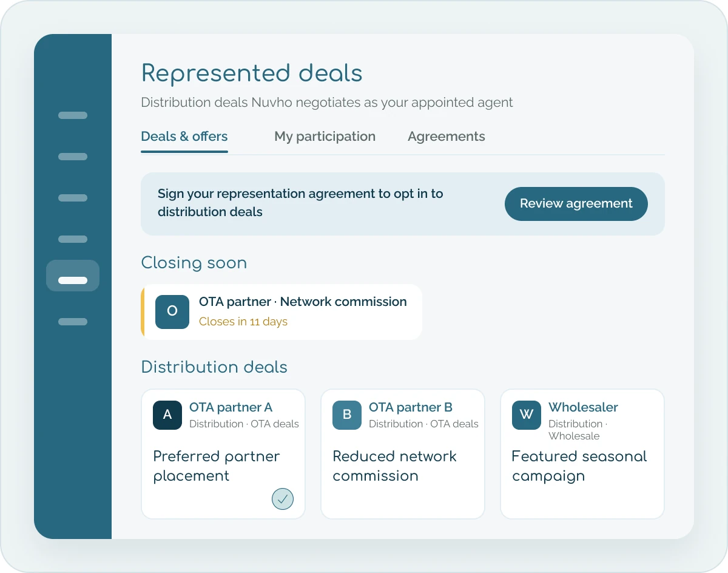Click Distribution · OTA deals under OTA partner B
Image resolution: width=728 pixels, height=573 pixels.
coord(423,424)
